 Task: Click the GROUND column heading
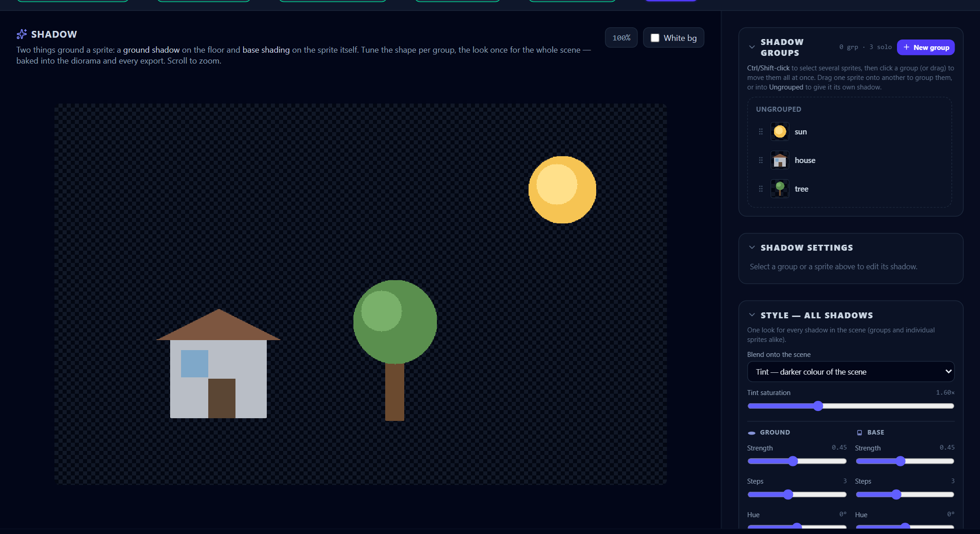[x=775, y=432]
